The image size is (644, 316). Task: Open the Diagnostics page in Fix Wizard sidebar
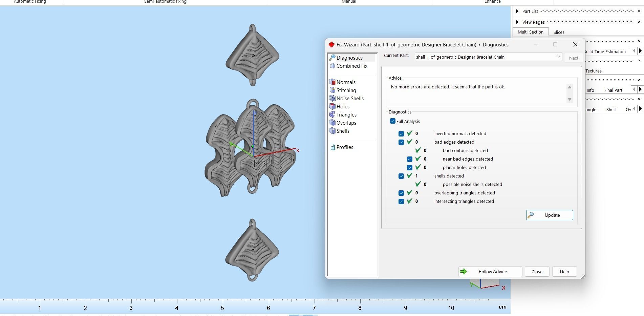(349, 58)
